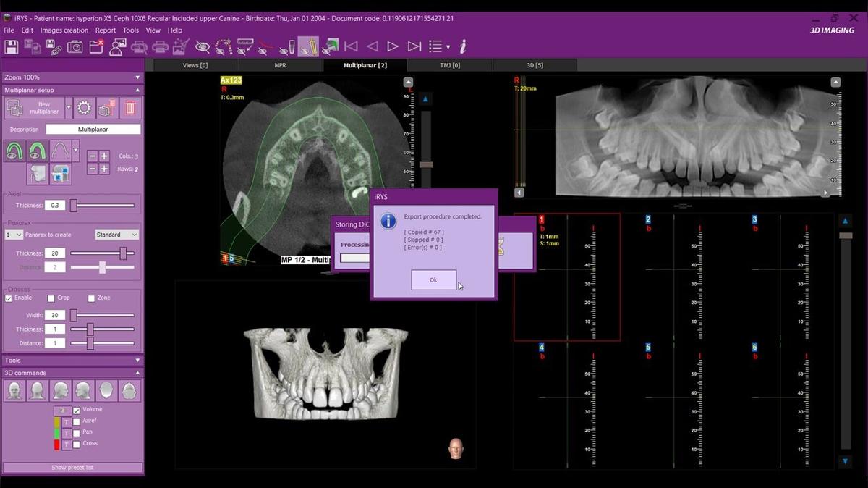This screenshot has height=488, width=868.
Task: Expand the Zoom 100% panel
Action: [x=137, y=77]
